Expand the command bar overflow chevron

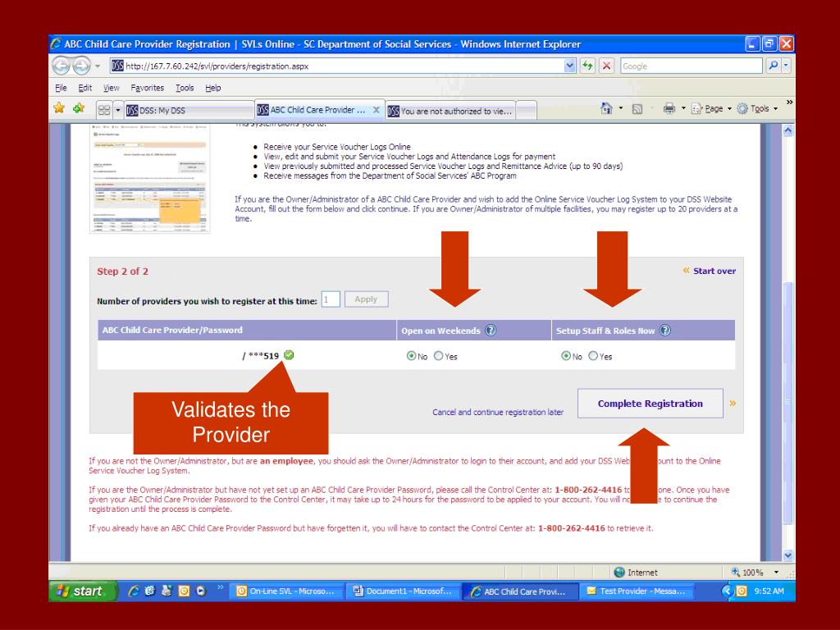[x=789, y=102]
